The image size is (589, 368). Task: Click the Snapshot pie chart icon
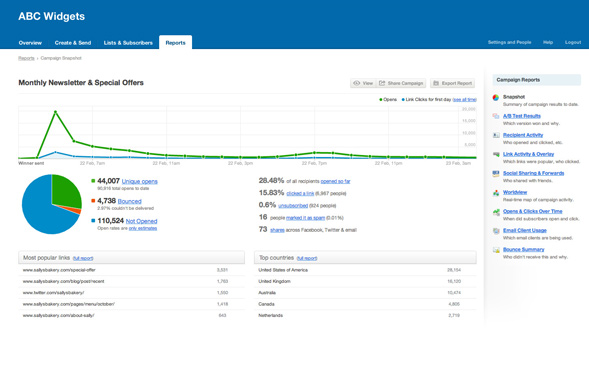[x=496, y=98]
